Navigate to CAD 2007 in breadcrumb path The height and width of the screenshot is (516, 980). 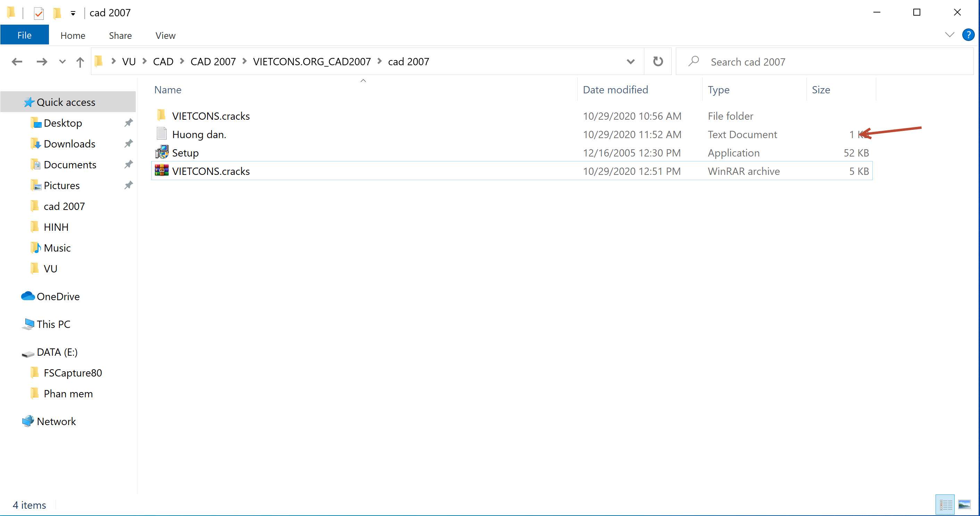[x=213, y=62]
